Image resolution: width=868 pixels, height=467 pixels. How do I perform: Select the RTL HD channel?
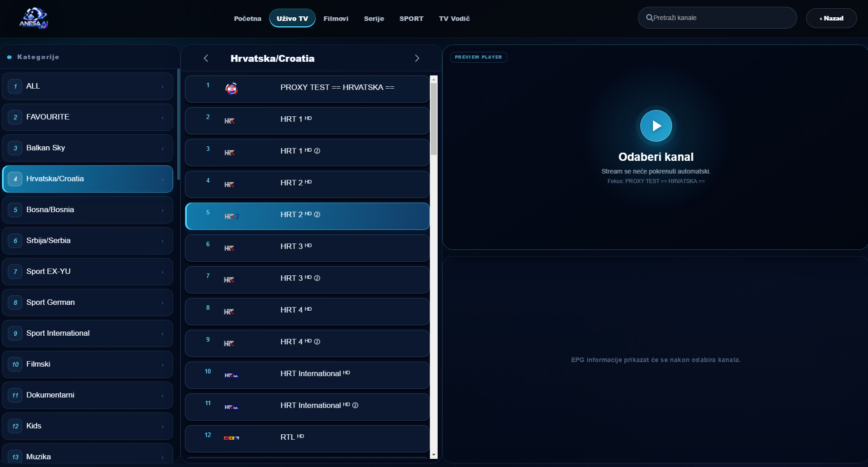[307, 439]
